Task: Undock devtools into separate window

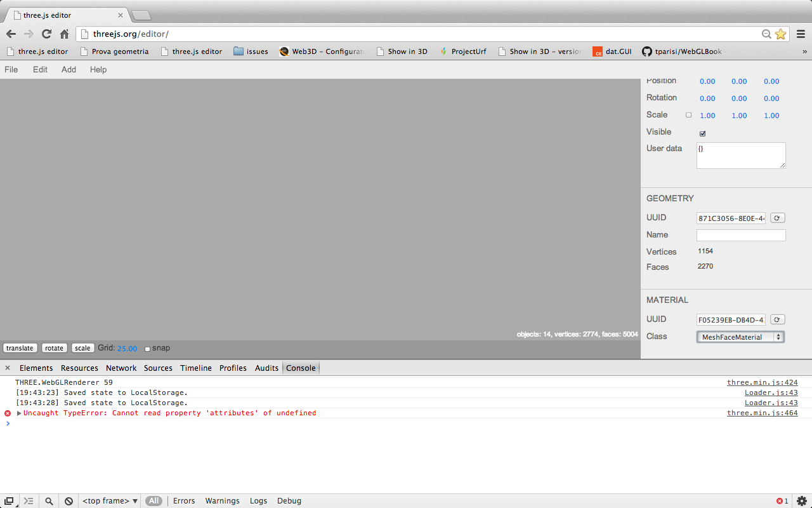Action: (x=9, y=501)
